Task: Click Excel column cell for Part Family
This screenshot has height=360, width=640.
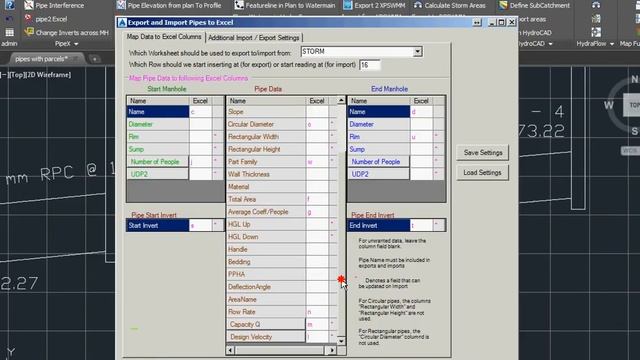Action: click(317, 162)
